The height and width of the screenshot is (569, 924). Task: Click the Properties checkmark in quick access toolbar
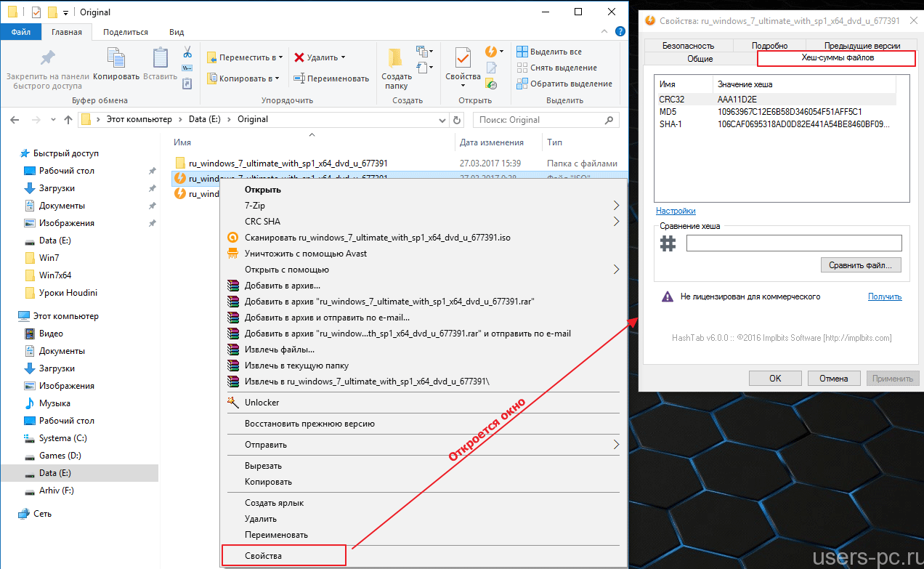(x=36, y=12)
